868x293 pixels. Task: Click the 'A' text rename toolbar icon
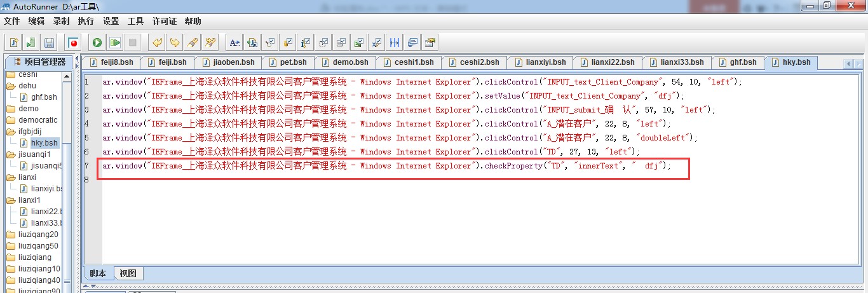coord(234,43)
